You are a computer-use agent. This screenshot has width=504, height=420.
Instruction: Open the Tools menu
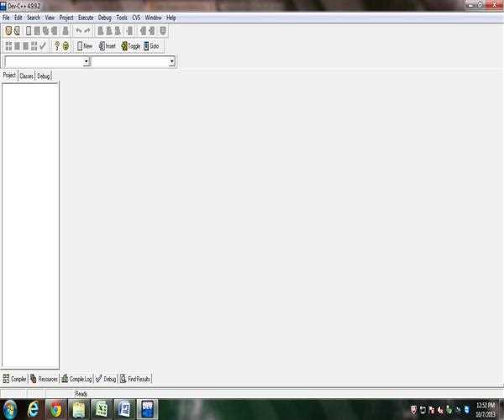(x=123, y=18)
